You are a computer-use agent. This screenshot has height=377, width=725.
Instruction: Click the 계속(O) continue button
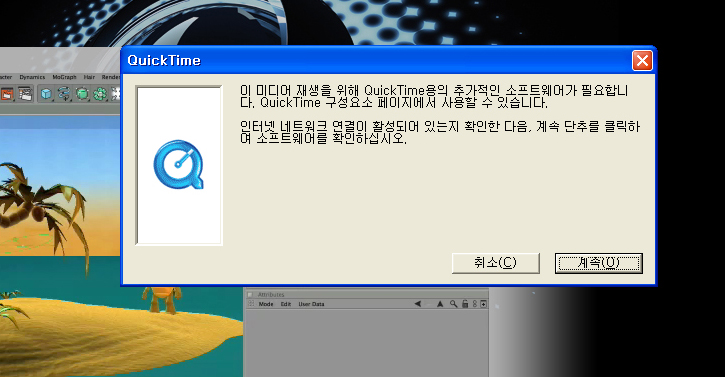599,263
